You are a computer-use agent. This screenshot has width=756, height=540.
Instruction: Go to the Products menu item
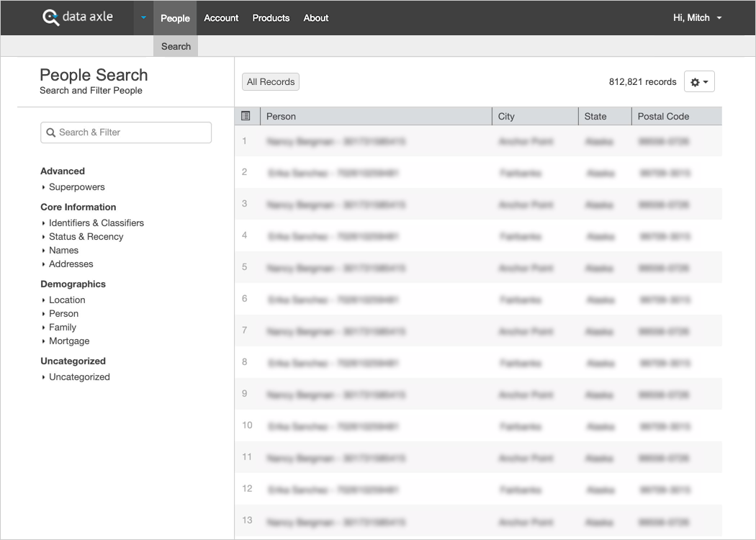[x=271, y=18]
